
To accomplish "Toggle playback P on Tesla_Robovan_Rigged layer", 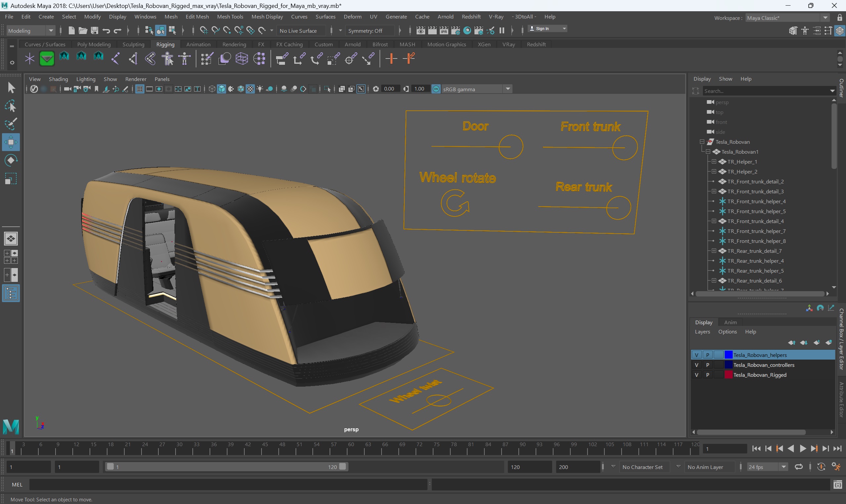I will (x=707, y=374).
